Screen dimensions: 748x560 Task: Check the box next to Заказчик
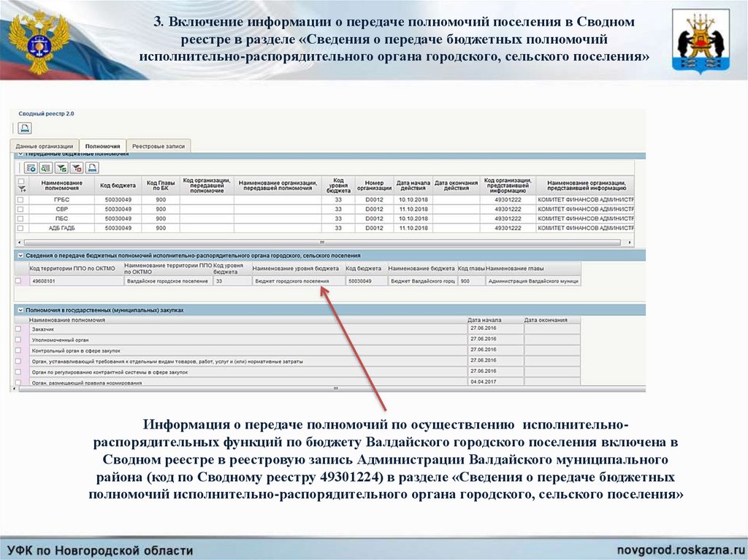click(x=19, y=329)
